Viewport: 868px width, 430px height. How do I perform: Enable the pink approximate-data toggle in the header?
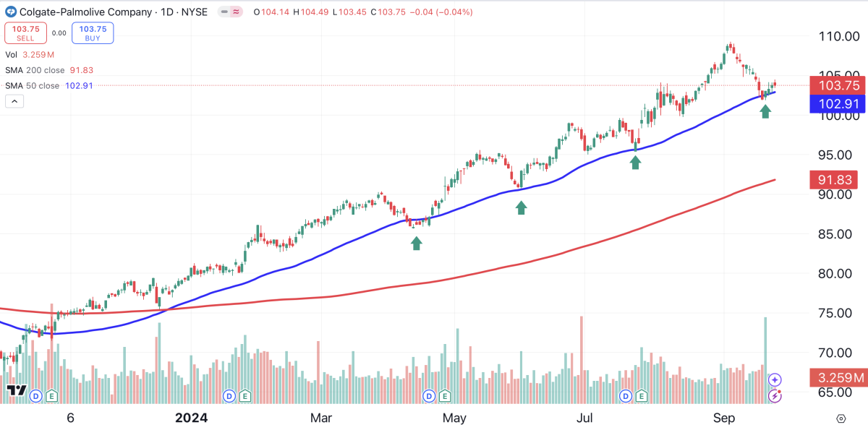pyautogui.click(x=235, y=12)
